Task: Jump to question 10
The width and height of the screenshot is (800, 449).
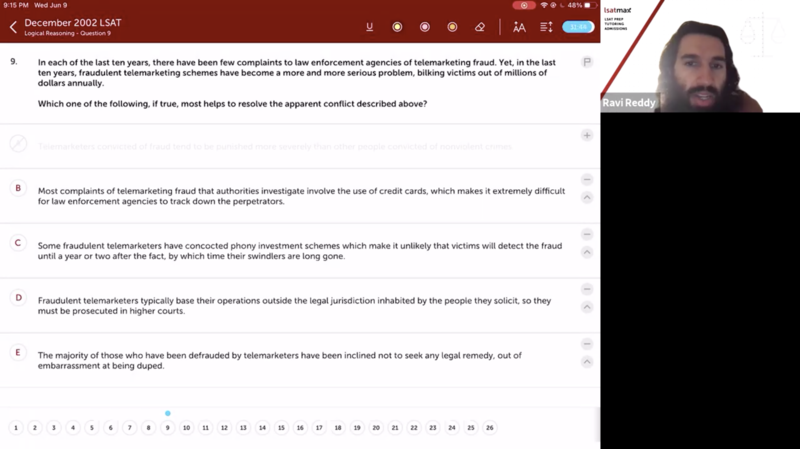Action: 186,428
